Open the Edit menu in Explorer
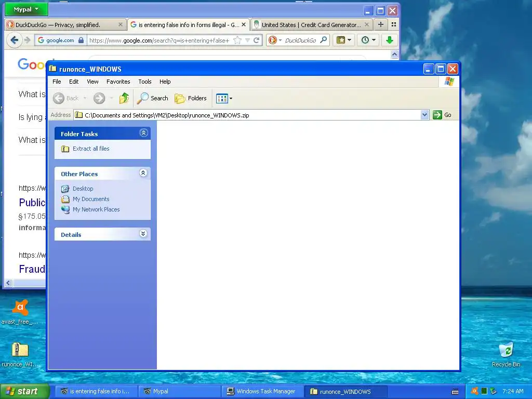Screen dimensions: 532x399 pos(74,82)
